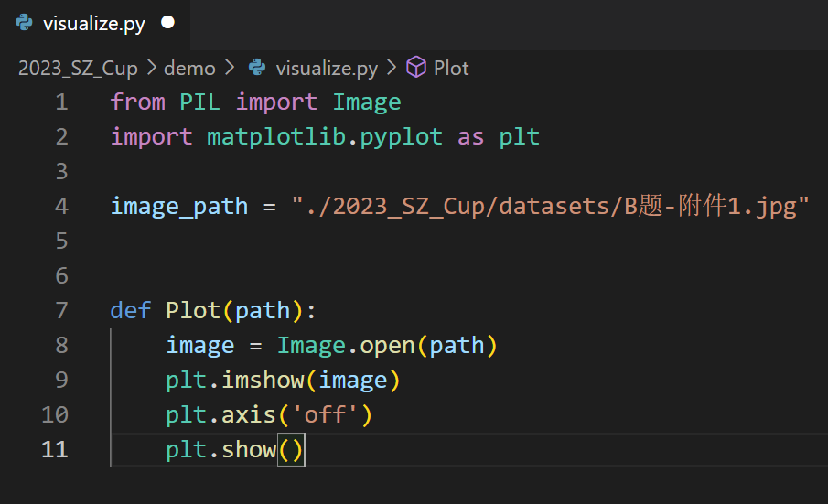Expand the chevron after 2023_SZ_Cup

click(x=152, y=67)
